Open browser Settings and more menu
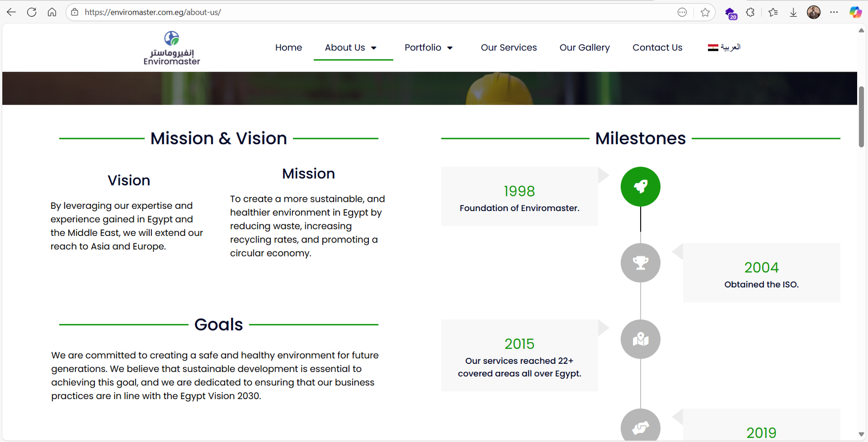 click(x=834, y=12)
